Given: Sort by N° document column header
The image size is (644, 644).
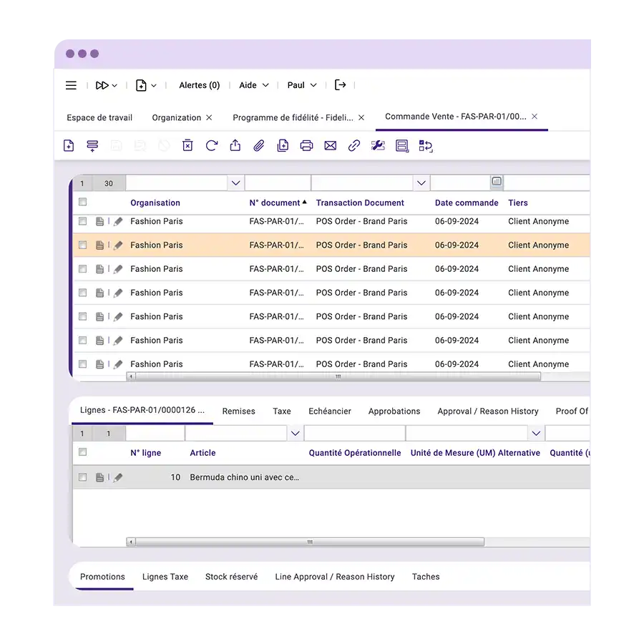Looking at the screenshot, I should (x=275, y=203).
